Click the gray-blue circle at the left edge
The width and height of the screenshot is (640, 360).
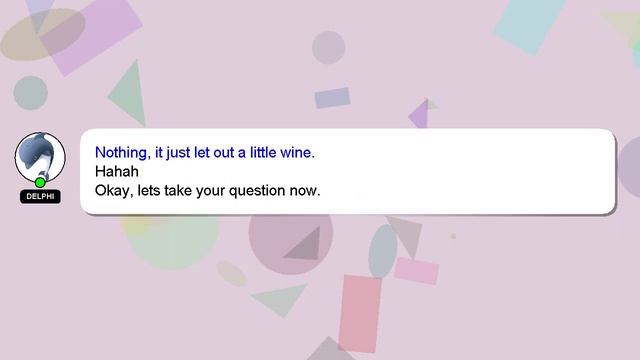pos(31,93)
